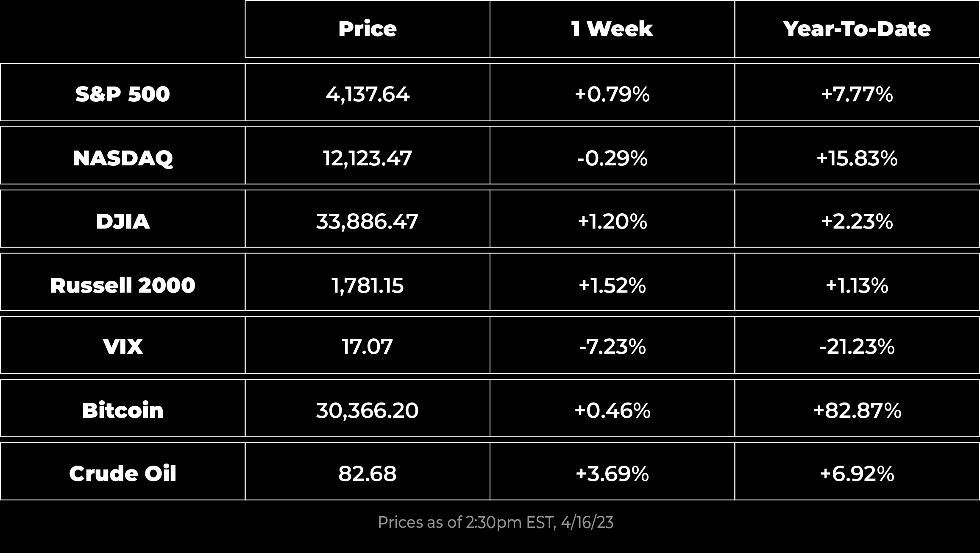Screen dimensions: 980x553
Task: Click Crude Oil price 82.68
Action: click(x=367, y=474)
